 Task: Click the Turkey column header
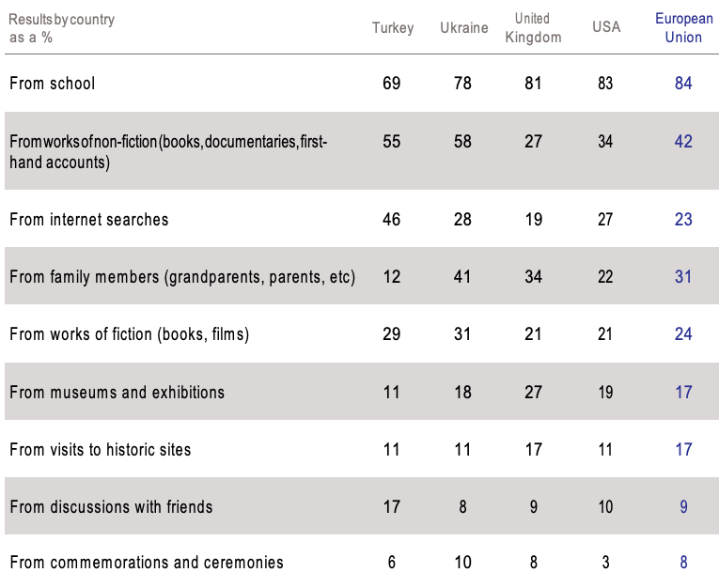pyautogui.click(x=392, y=27)
